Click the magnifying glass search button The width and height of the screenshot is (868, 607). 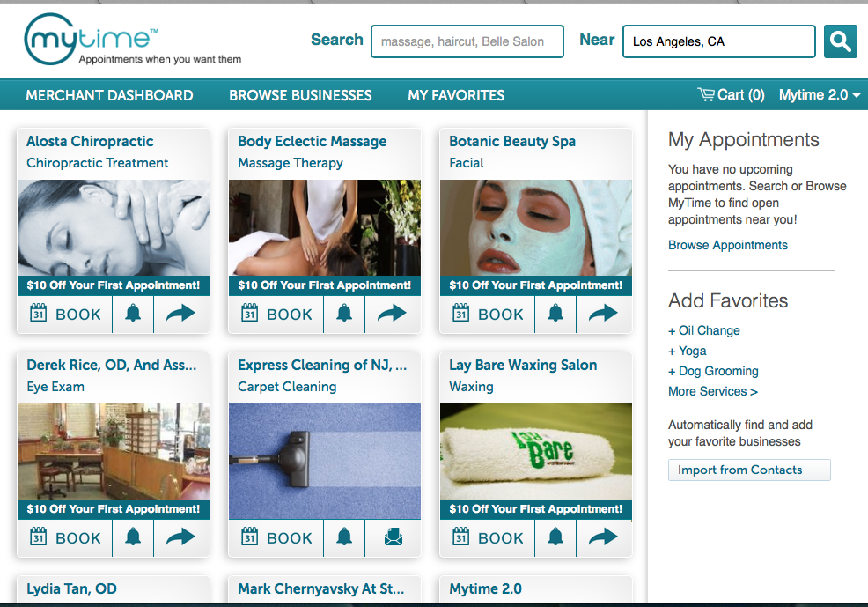[x=840, y=41]
